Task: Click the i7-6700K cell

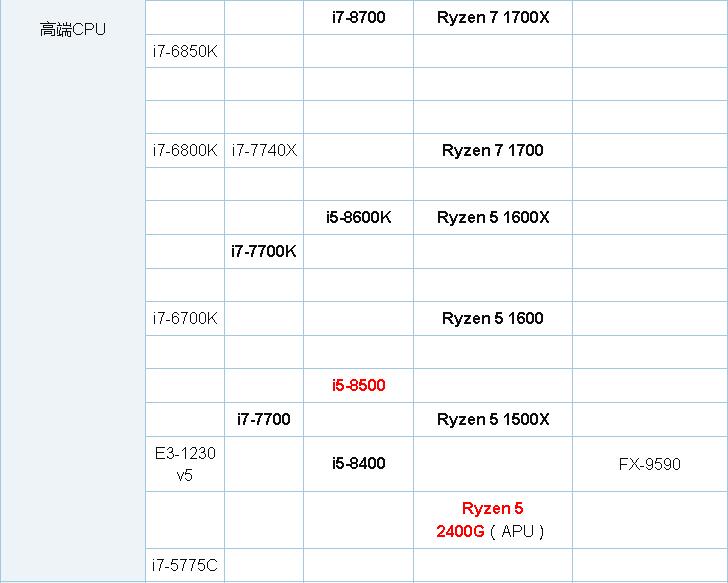Action: [184, 318]
